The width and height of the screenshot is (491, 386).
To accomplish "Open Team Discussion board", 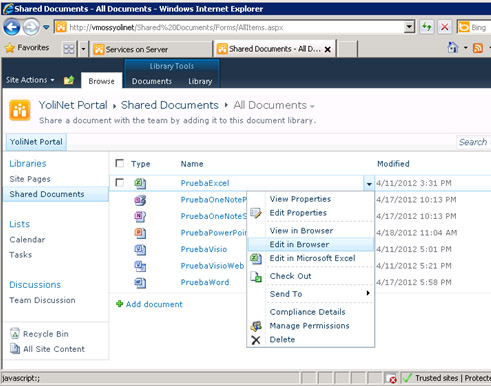I will pyautogui.click(x=42, y=300).
